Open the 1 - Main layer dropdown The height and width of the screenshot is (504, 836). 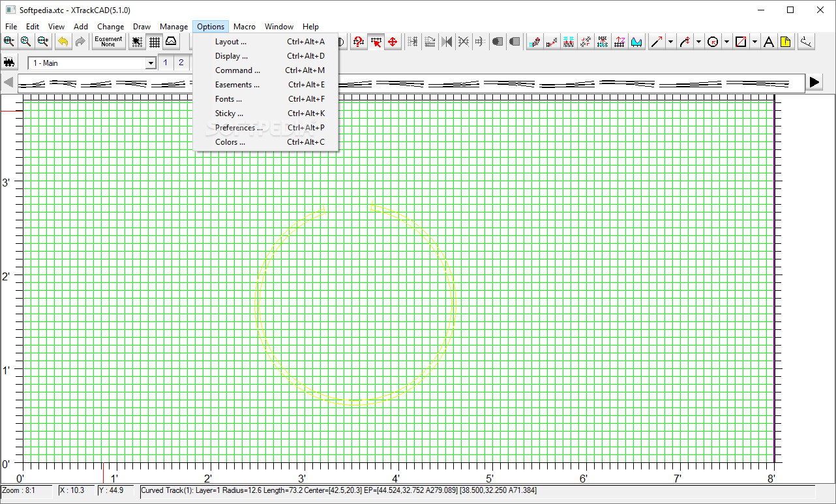[151, 63]
